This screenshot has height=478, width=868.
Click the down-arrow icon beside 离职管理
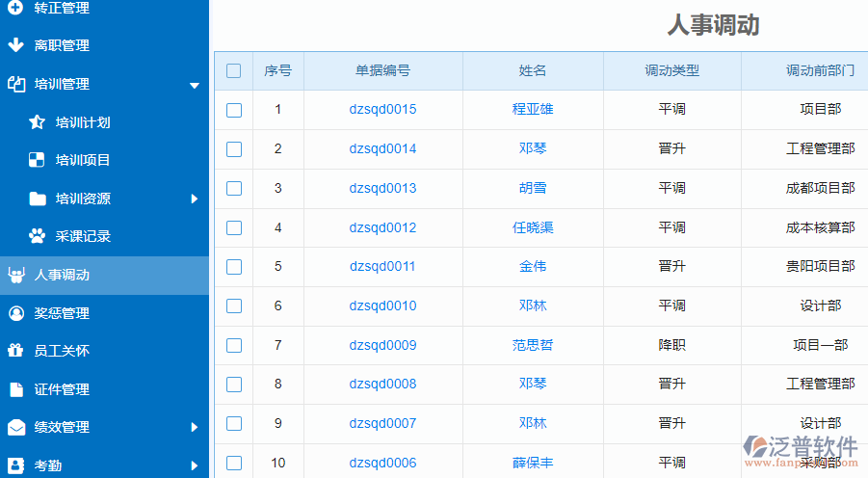point(15,45)
